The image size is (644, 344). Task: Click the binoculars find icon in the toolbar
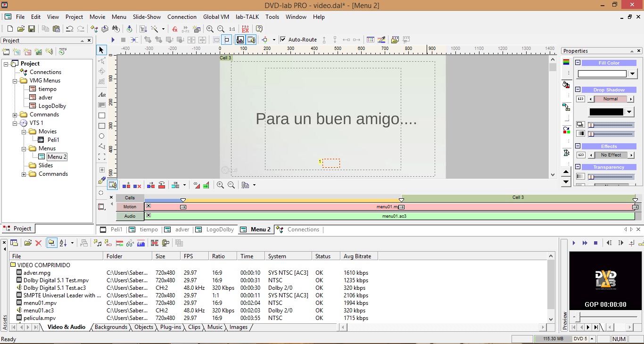point(116,29)
